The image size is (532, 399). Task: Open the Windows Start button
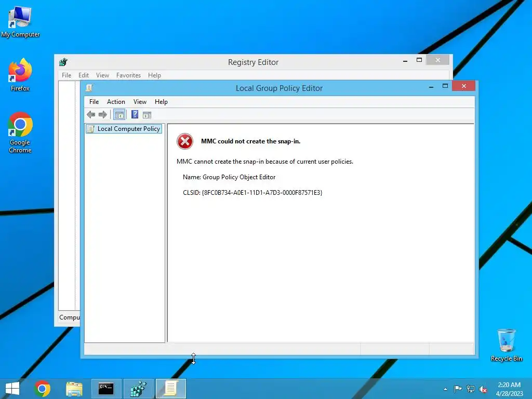pyautogui.click(x=12, y=389)
